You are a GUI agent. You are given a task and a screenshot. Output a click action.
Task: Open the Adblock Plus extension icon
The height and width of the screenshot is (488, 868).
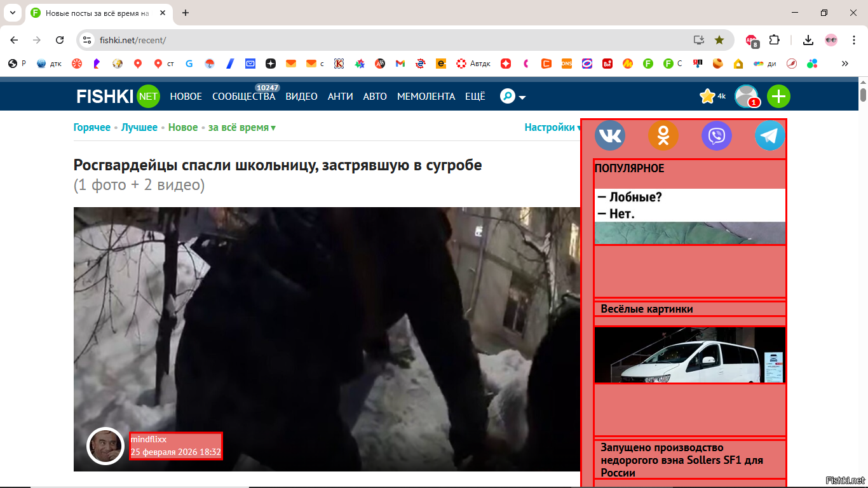752,41
